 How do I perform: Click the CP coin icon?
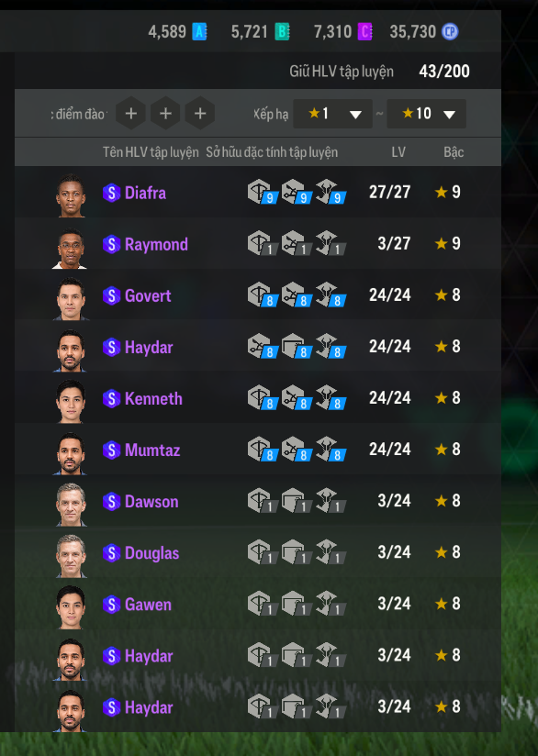pyautogui.click(x=450, y=32)
